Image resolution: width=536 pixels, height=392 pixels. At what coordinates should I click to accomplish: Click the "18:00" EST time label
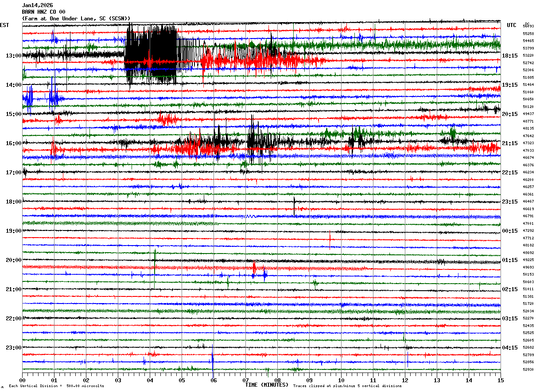(x=13, y=202)
